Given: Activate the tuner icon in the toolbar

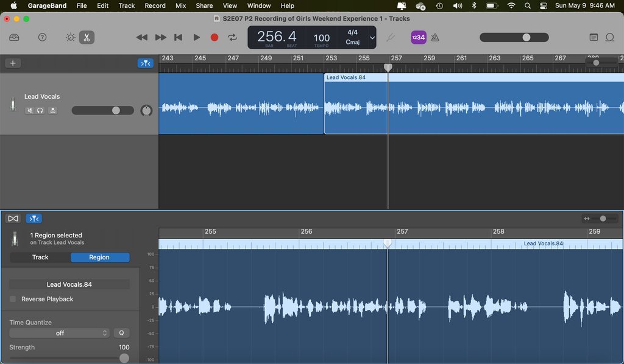Looking at the screenshot, I should point(391,37).
